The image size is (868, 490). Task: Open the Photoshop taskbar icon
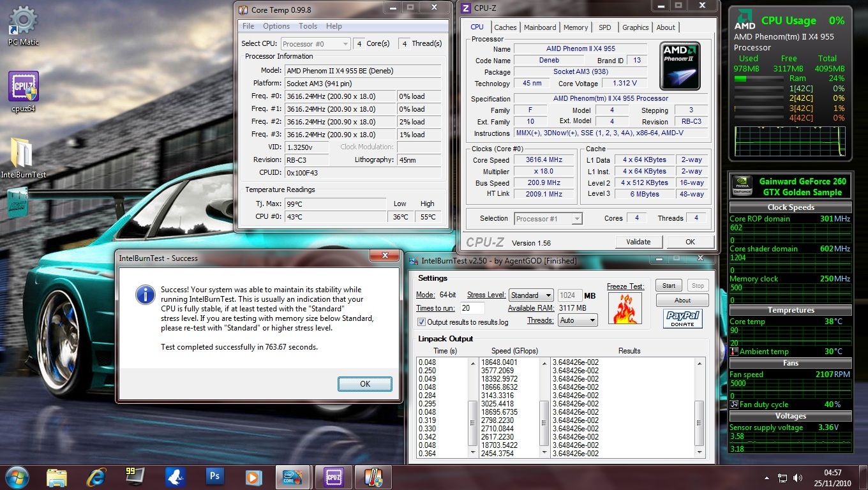coord(214,477)
